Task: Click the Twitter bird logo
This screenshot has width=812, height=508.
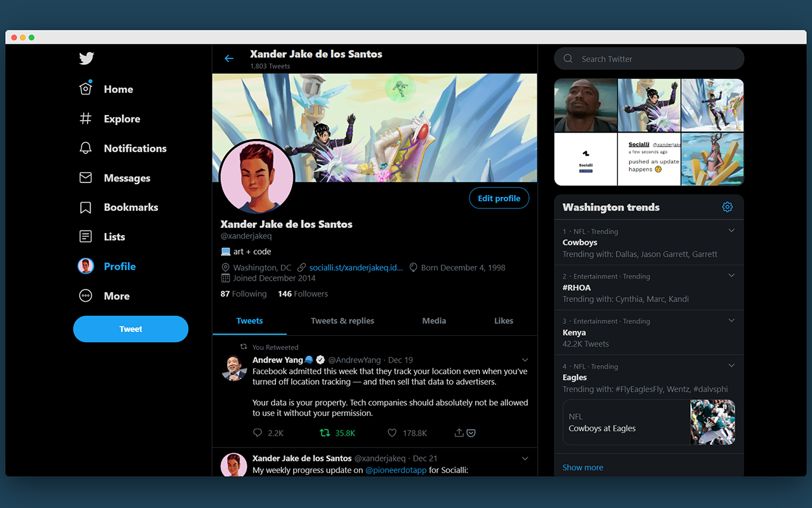Action: (x=86, y=58)
